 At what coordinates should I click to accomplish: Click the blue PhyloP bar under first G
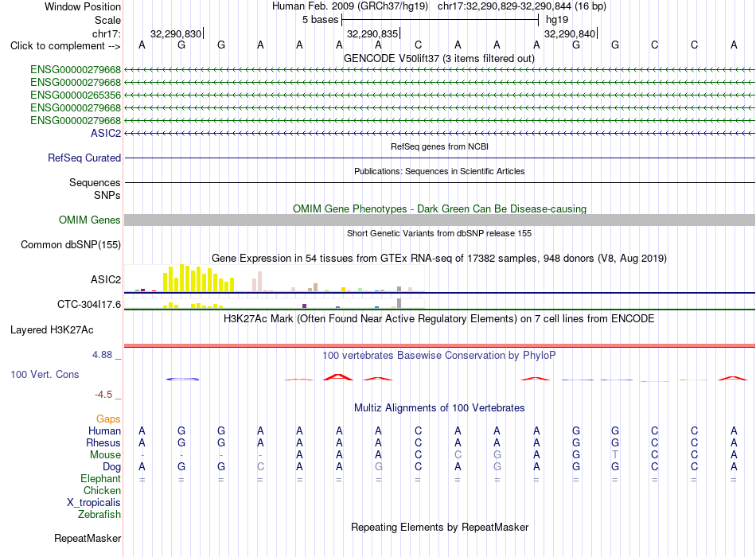pyautogui.click(x=182, y=379)
